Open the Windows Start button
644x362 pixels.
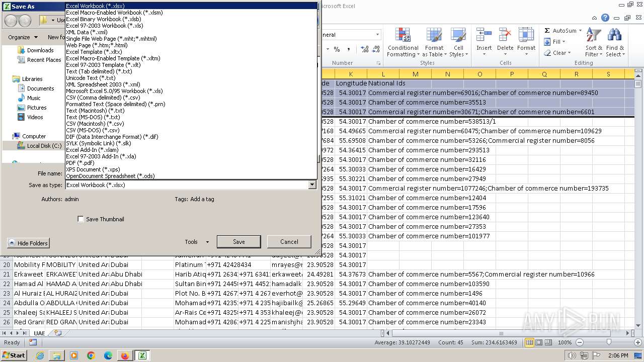tap(14, 355)
